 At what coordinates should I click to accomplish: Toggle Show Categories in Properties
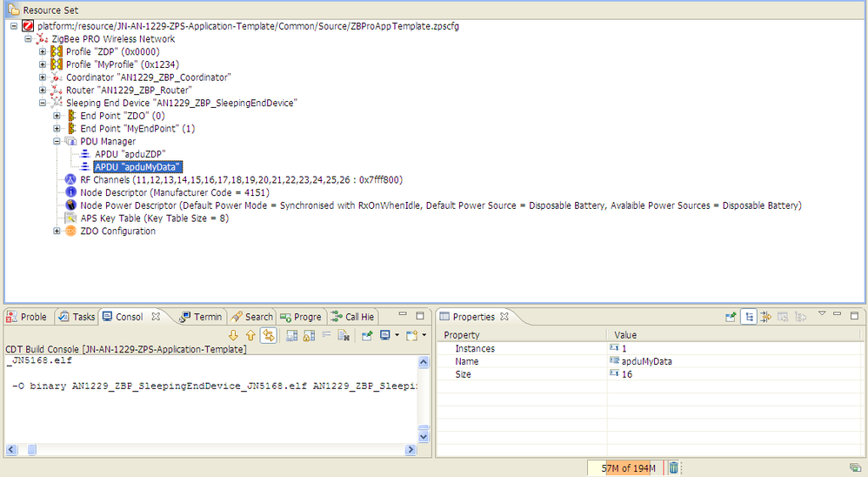coord(749,317)
